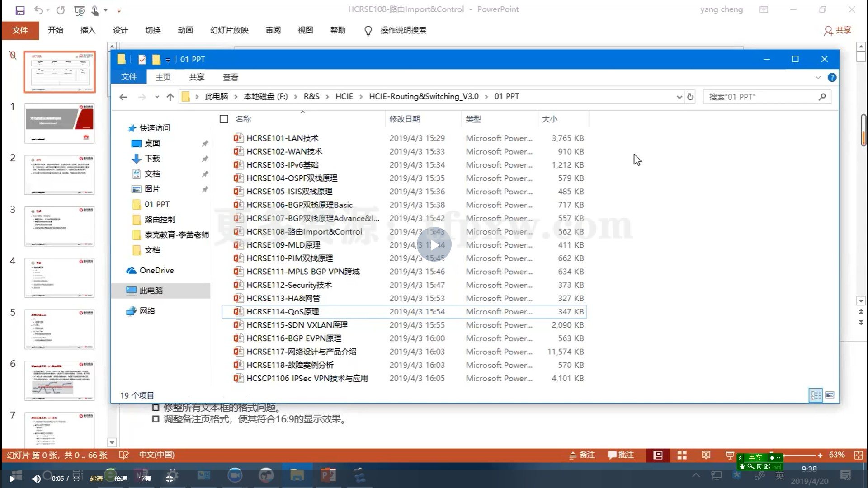
Task: Switch to large icons view in Explorer
Action: (x=830, y=395)
